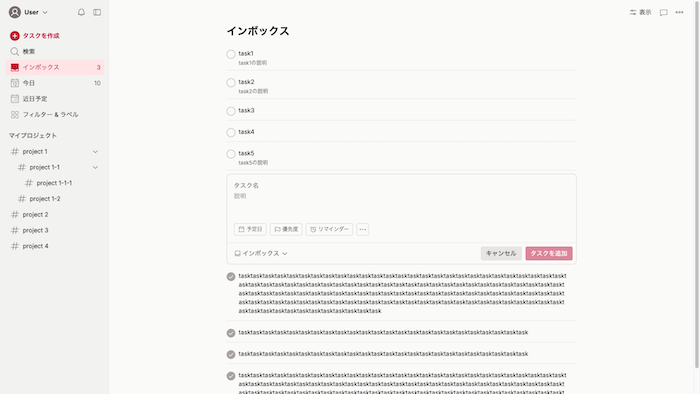Image resolution: width=700 pixels, height=394 pixels.
Task: Mark task2 as complete
Action: coord(231,83)
